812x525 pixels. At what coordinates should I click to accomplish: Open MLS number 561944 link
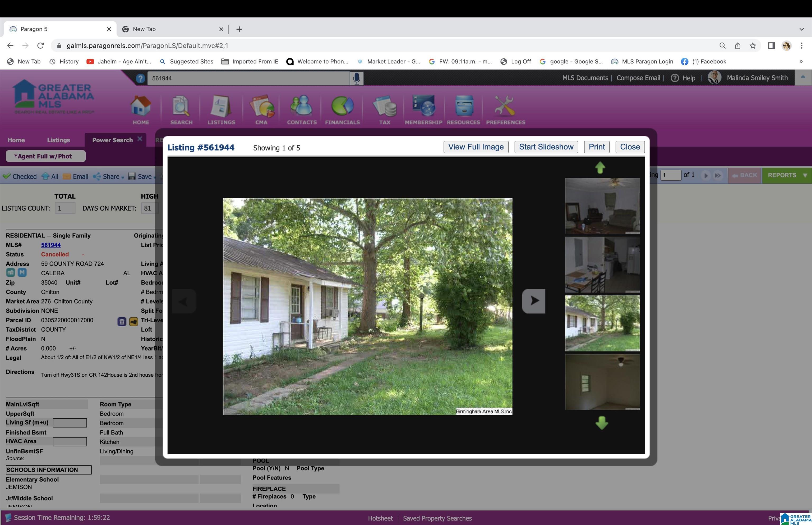click(x=51, y=245)
